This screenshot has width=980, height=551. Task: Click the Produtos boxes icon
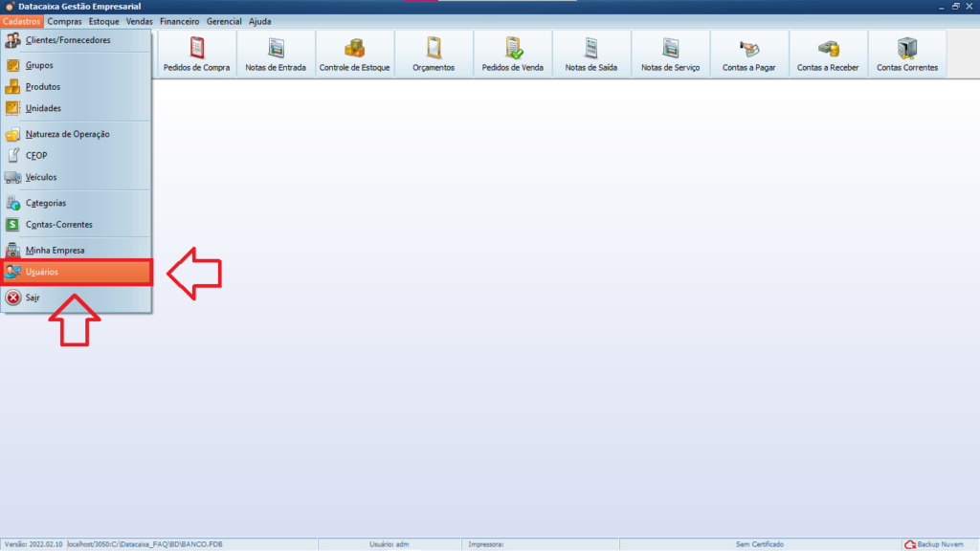tap(12, 86)
